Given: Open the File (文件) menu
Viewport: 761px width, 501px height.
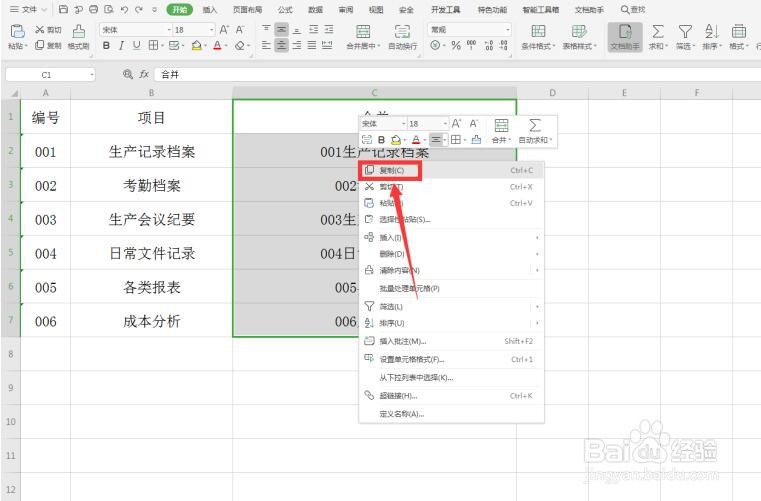Looking at the screenshot, I should click(x=28, y=9).
